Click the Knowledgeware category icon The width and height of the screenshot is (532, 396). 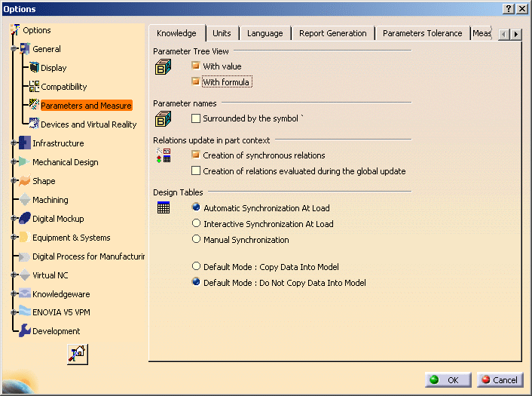[x=25, y=294]
